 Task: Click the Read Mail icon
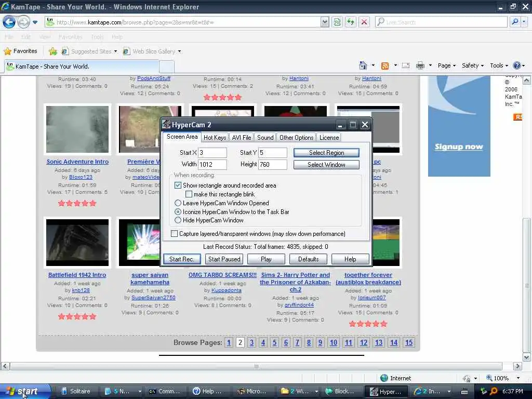406,65
